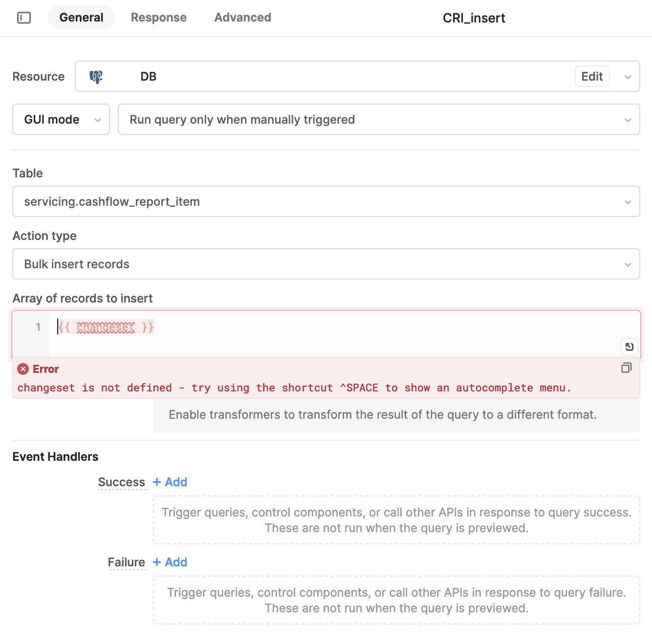Click the plus icon next to Failure
652x644 pixels.
click(x=157, y=562)
